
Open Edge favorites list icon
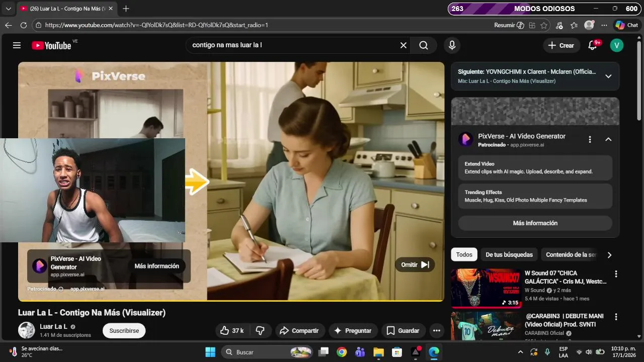coord(574,25)
